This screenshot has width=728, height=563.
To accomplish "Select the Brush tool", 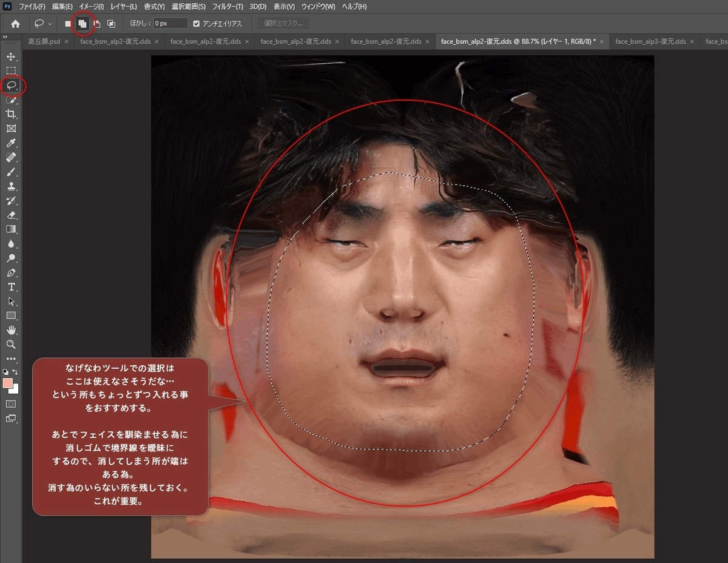I will 11,172.
